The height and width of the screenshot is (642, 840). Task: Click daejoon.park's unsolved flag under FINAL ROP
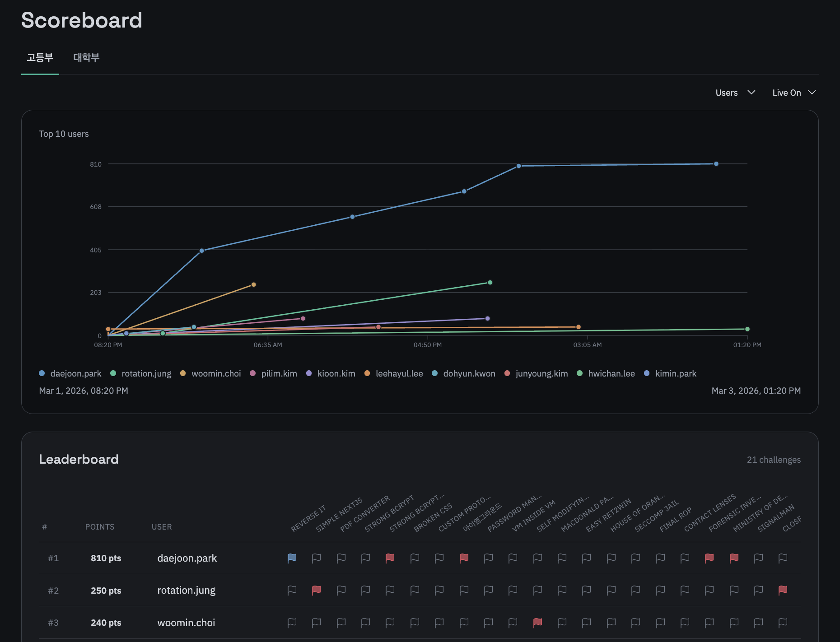[660, 558]
